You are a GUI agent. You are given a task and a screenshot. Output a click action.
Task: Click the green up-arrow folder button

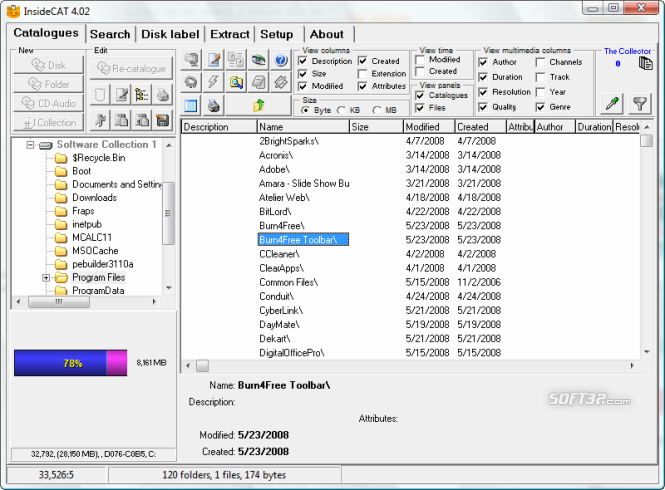259,105
